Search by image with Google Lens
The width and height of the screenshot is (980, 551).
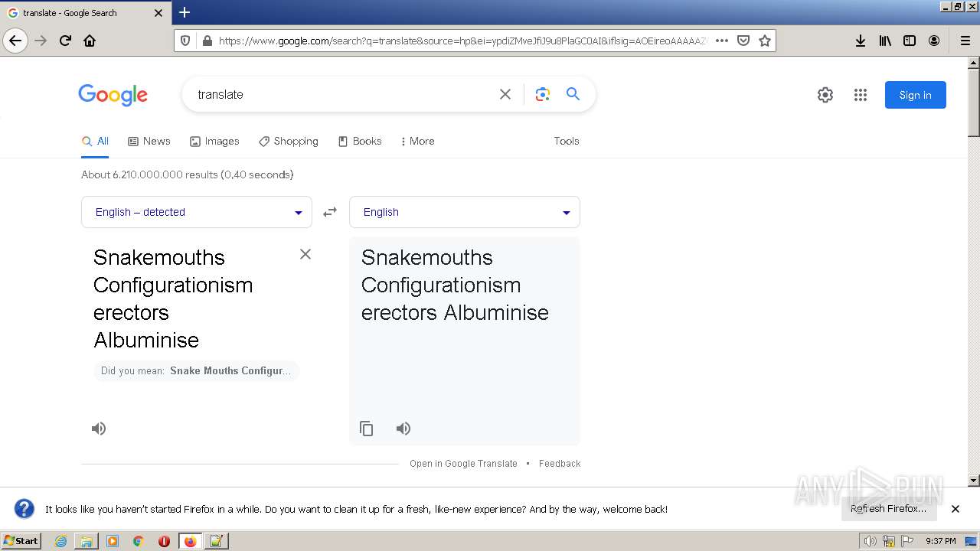(x=543, y=94)
